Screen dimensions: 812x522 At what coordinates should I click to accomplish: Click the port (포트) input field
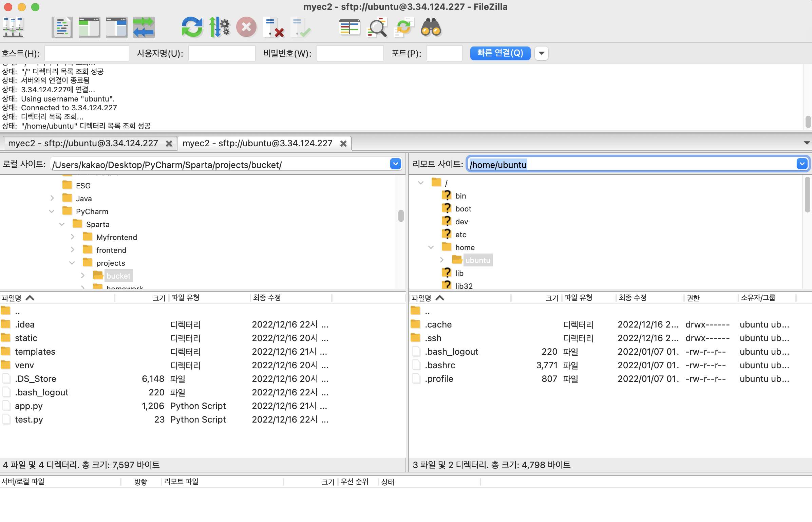tap(444, 53)
